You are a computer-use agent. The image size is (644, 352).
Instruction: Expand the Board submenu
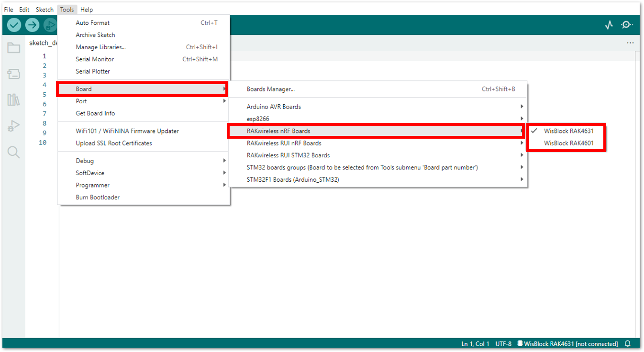click(143, 89)
